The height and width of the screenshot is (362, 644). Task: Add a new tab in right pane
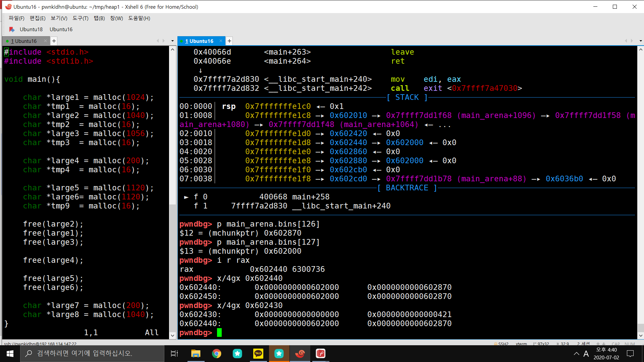pos(229,41)
